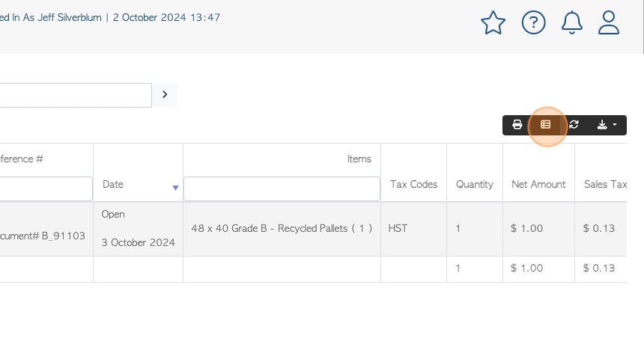The width and height of the screenshot is (644, 359).
Task: Click the Net Amount column header
Action: coord(538,184)
